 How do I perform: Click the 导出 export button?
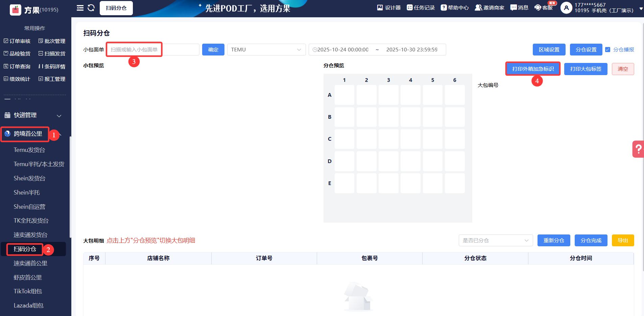tap(623, 241)
